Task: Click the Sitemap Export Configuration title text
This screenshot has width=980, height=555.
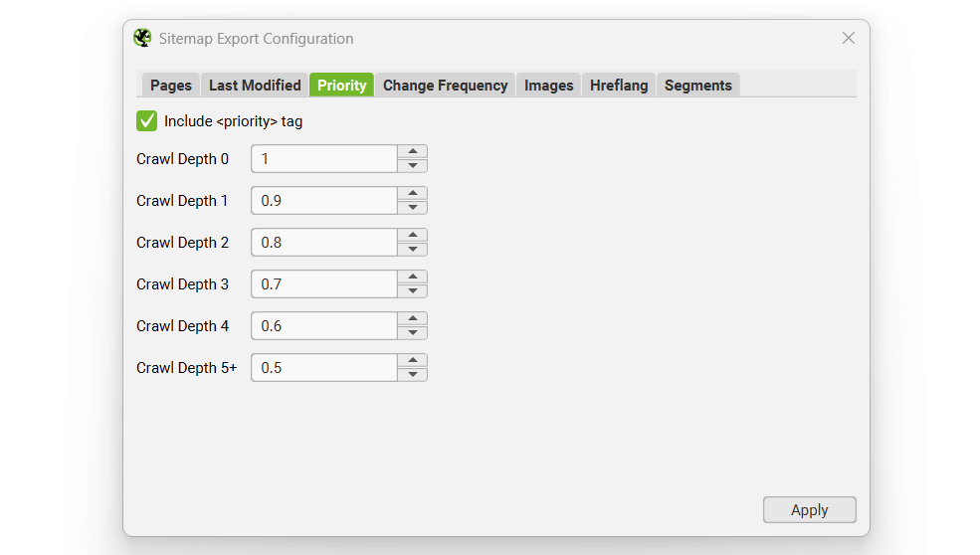Action: pos(257,39)
